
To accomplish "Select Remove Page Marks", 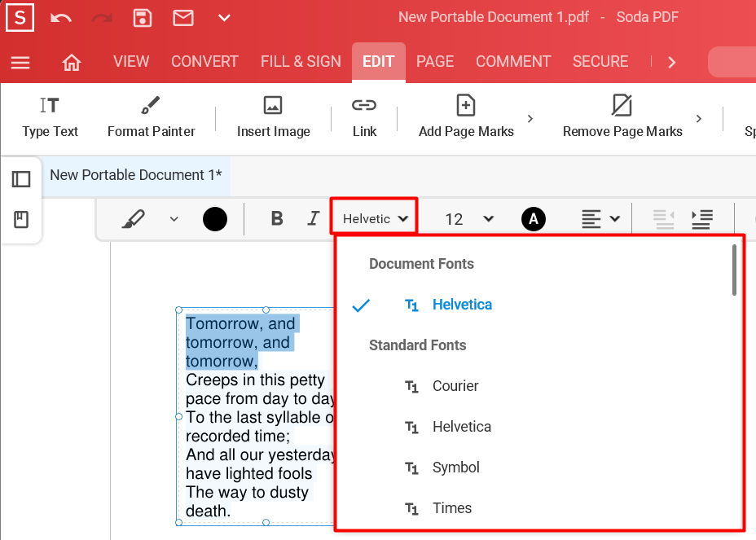I will (x=622, y=118).
